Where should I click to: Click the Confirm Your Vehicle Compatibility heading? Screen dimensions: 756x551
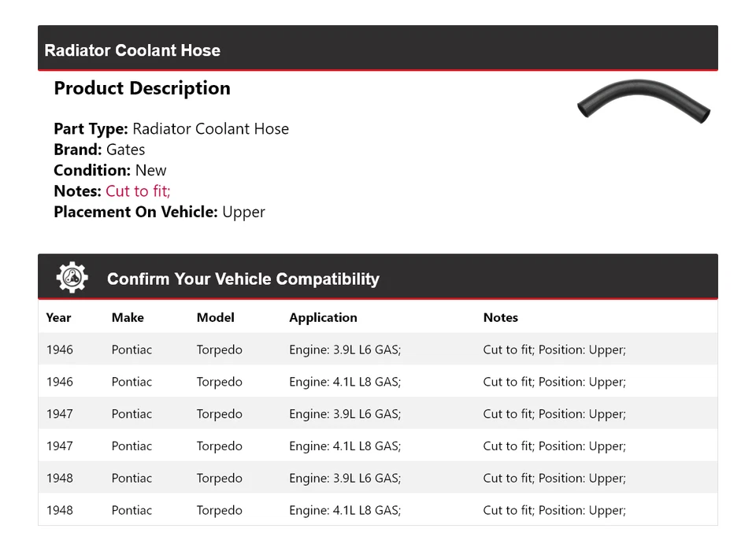(x=243, y=279)
